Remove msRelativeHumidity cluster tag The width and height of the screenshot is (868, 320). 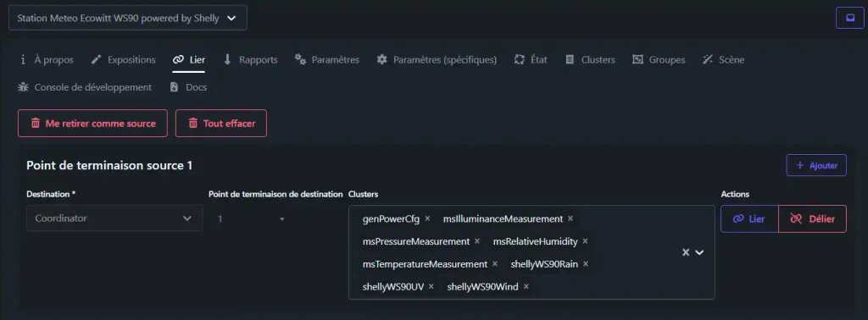point(585,241)
